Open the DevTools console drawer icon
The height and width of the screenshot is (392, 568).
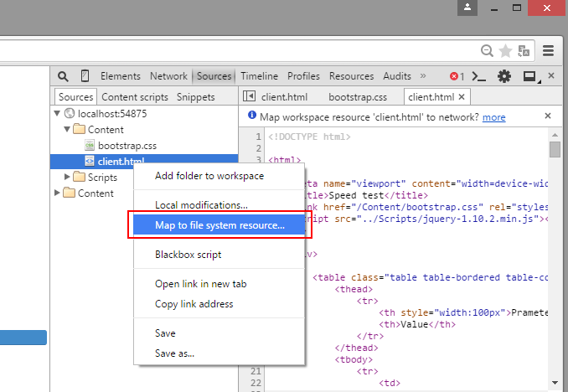pyautogui.click(x=478, y=76)
